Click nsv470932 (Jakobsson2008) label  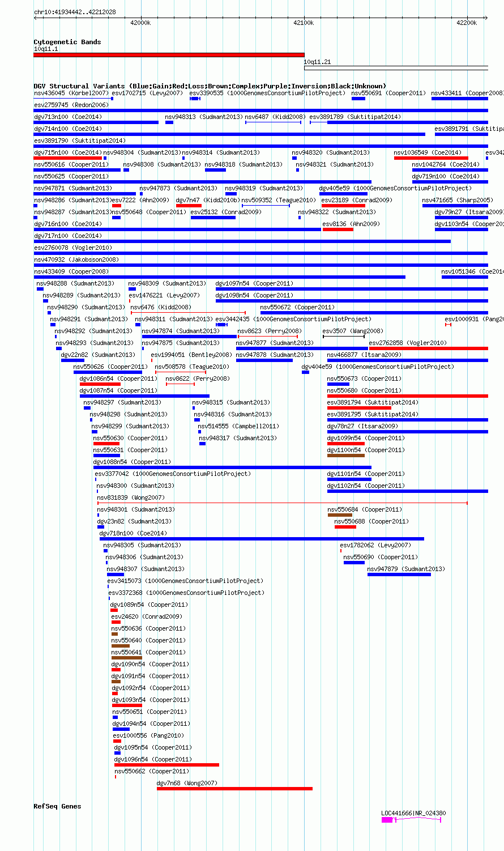pos(76,259)
